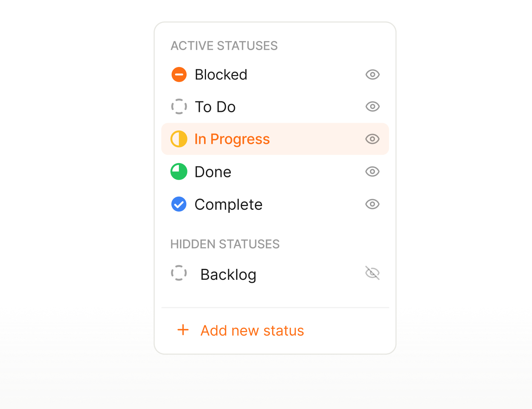The image size is (532, 409).
Task: Hide the In Progress status
Action: [372, 139]
